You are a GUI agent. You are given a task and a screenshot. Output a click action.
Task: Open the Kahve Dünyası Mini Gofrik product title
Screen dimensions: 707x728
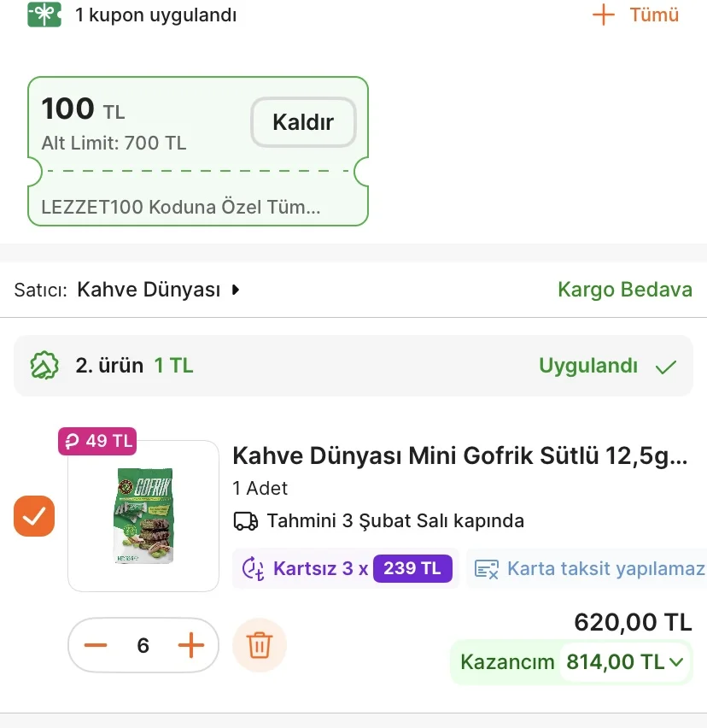point(459,455)
